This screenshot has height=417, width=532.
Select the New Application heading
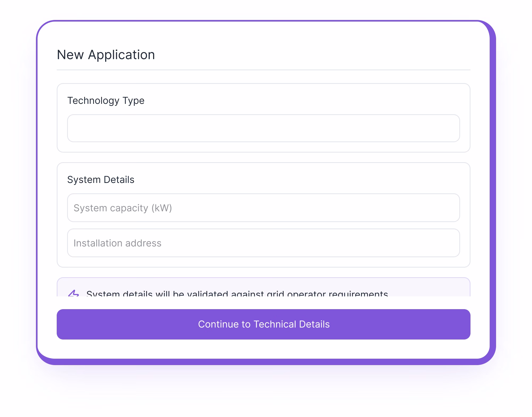click(x=106, y=55)
